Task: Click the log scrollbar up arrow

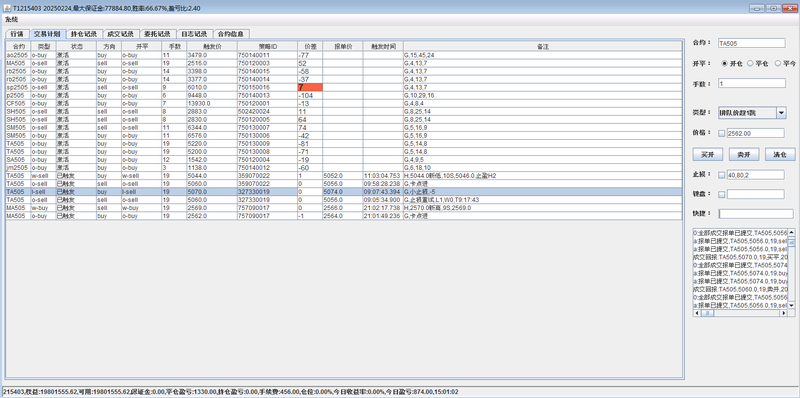Action: coord(791,232)
